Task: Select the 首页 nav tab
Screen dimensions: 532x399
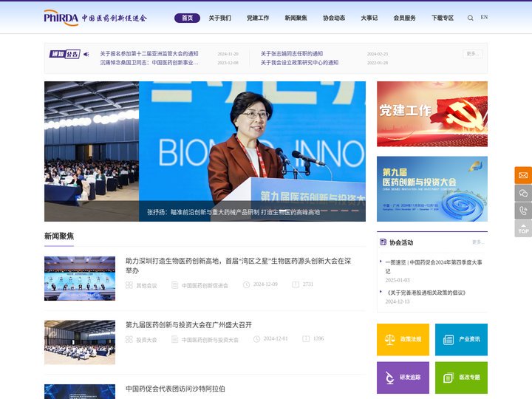Action: point(187,18)
